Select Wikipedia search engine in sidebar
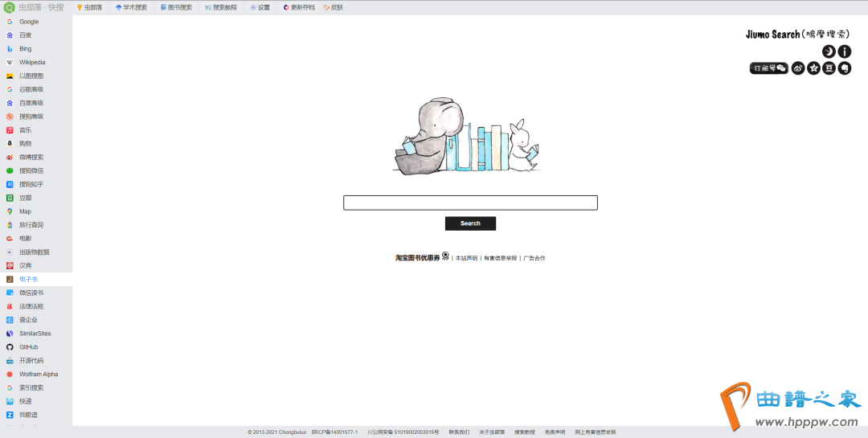 (32, 62)
